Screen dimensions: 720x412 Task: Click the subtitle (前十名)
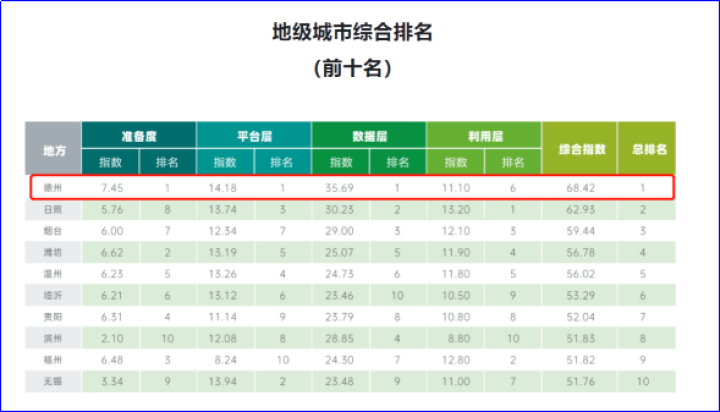coord(352,68)
